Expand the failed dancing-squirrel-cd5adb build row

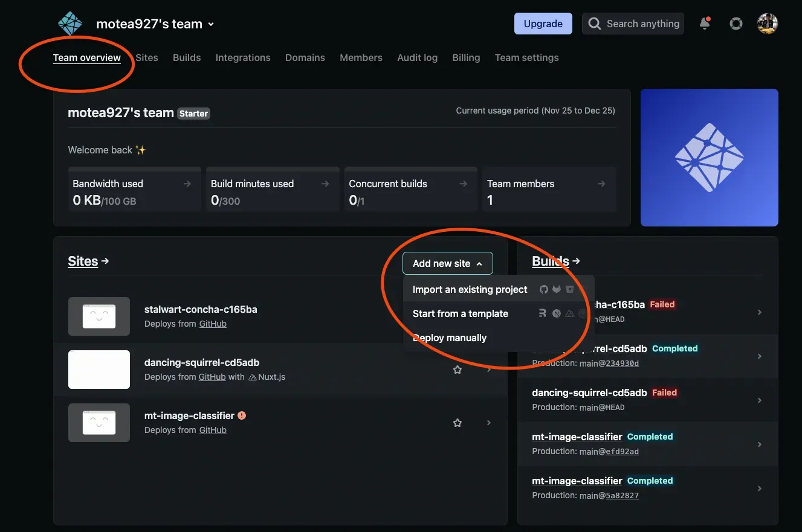point(759,400)
